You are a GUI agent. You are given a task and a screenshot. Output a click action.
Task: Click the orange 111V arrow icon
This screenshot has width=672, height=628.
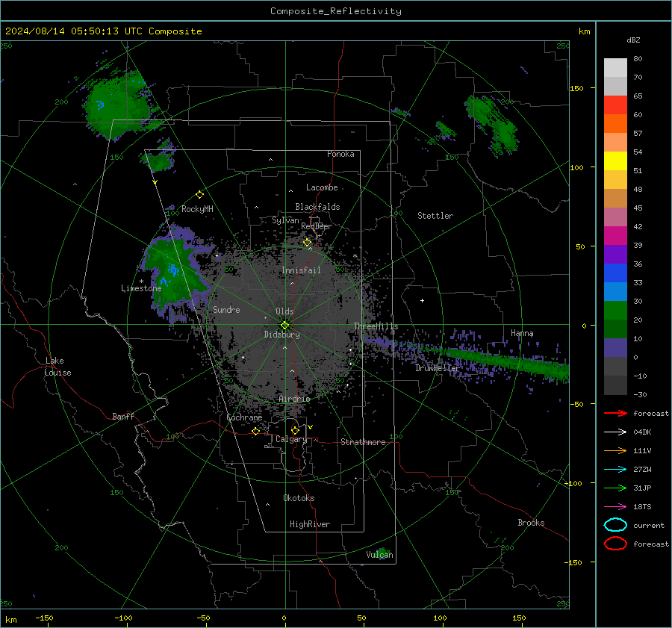pyautogui.click(x=615, y=450)
